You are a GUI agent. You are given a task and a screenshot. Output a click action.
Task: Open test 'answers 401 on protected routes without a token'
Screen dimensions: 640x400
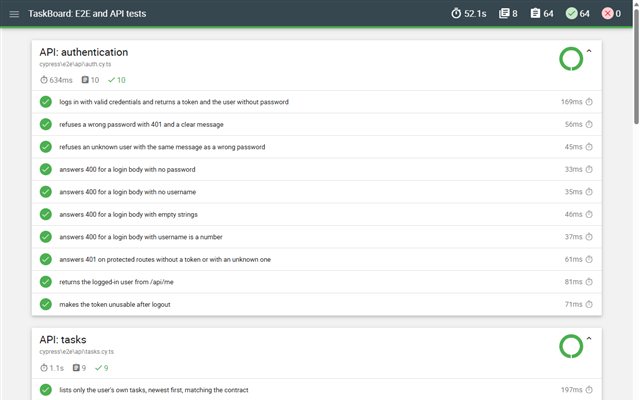pyautogui.click(x=317, y=259)
